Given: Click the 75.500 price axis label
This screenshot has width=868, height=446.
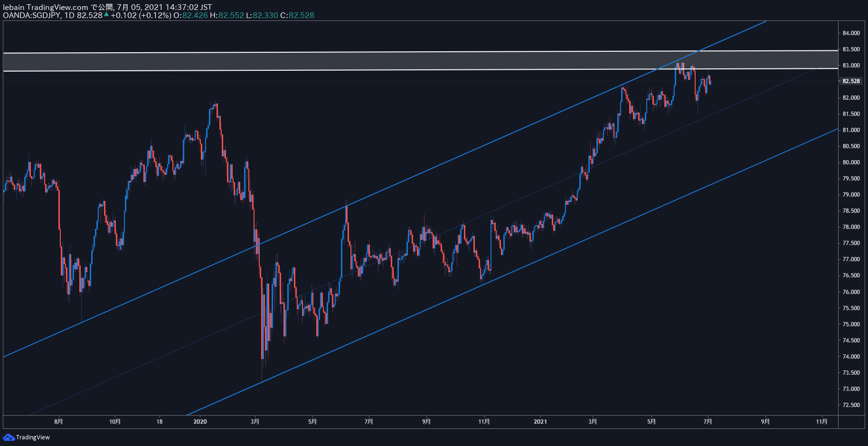Looking at the screenshot, I should click(851, 308).
